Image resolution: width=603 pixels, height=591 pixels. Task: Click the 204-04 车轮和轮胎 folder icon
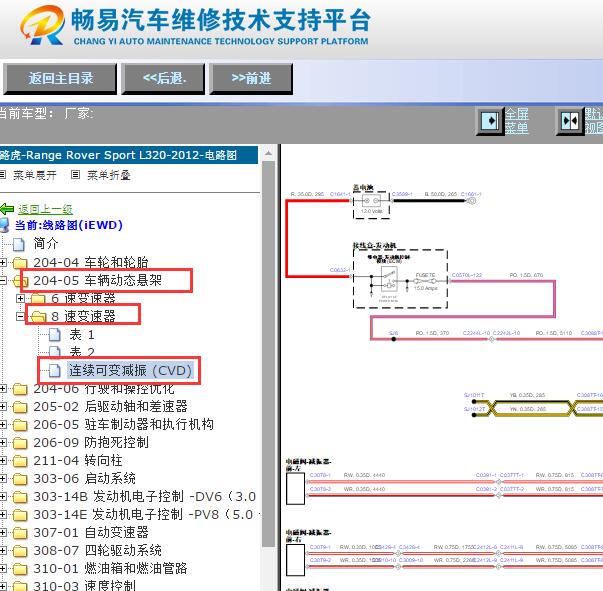point(20,263)
